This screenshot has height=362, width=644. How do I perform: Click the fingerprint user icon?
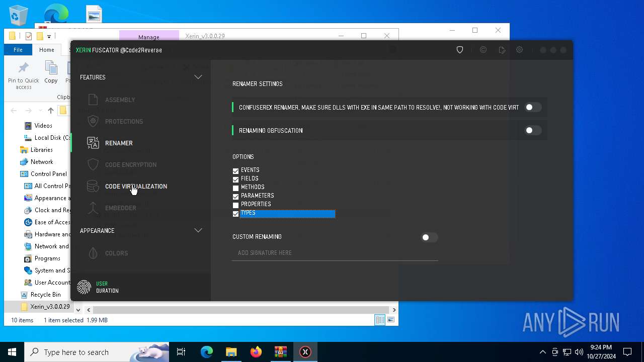84,287
